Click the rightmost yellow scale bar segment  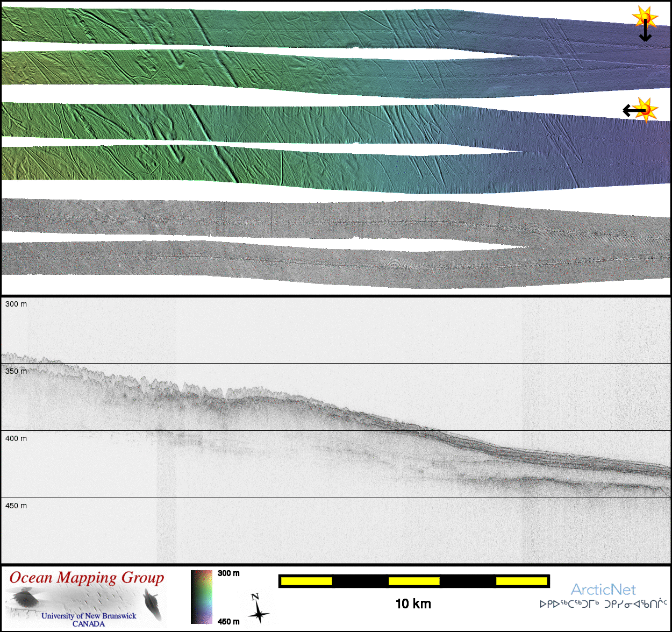coord(521,581)
